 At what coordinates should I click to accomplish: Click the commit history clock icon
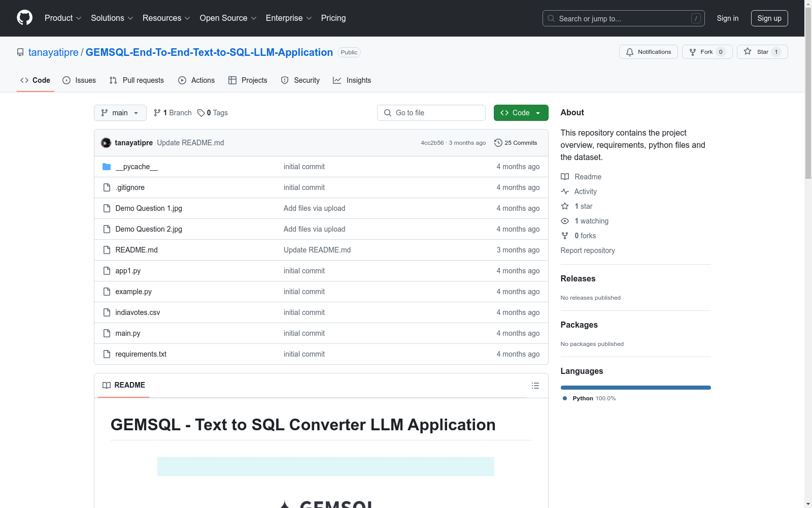498,143
